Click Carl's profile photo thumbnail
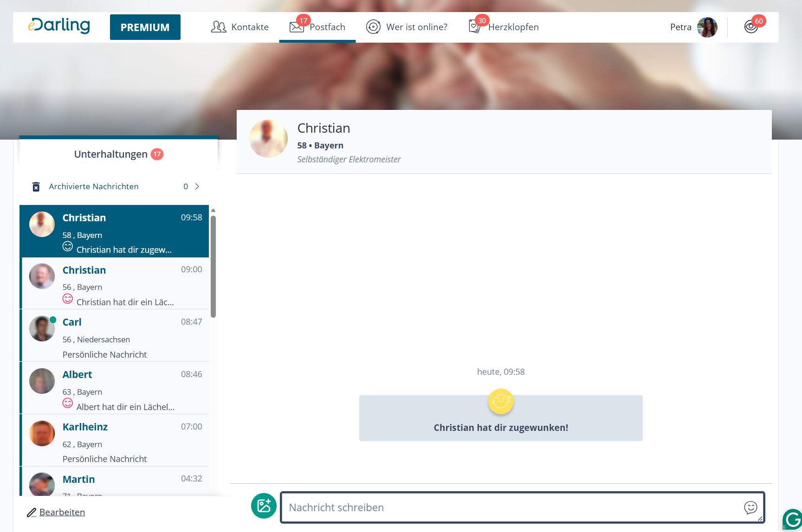This screenshot has width=802, height=532. (42, 328)
